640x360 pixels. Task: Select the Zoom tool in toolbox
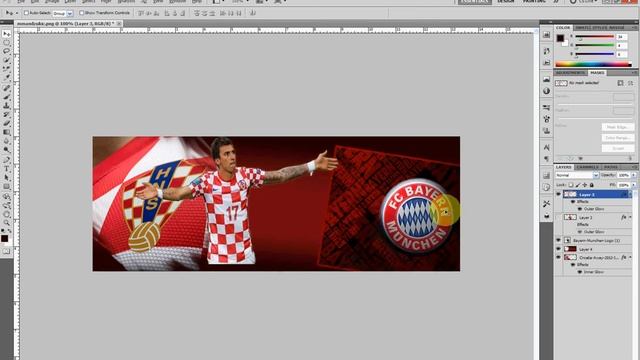tap(6, 223)
